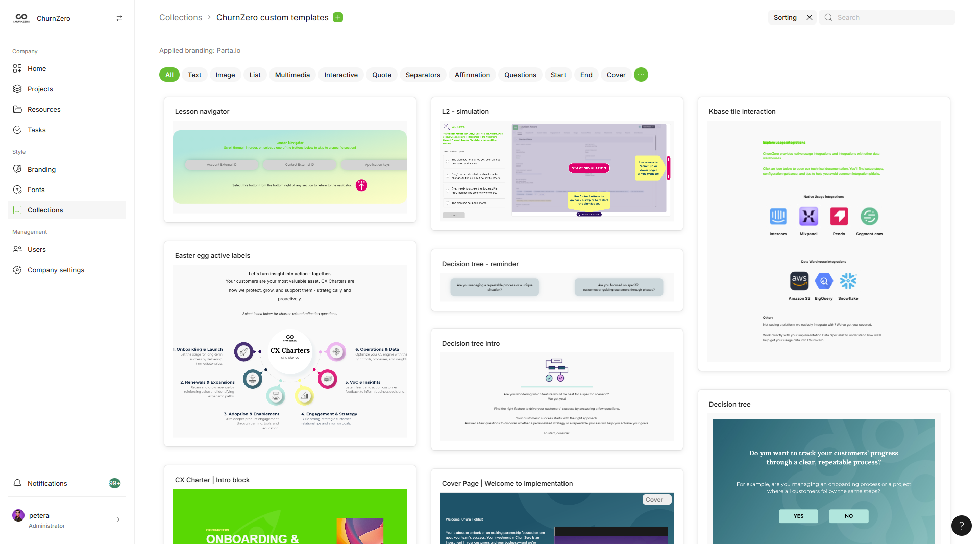Filter templates by Questions
Screen dimensions: 980x544
click(x=521, y=75)
